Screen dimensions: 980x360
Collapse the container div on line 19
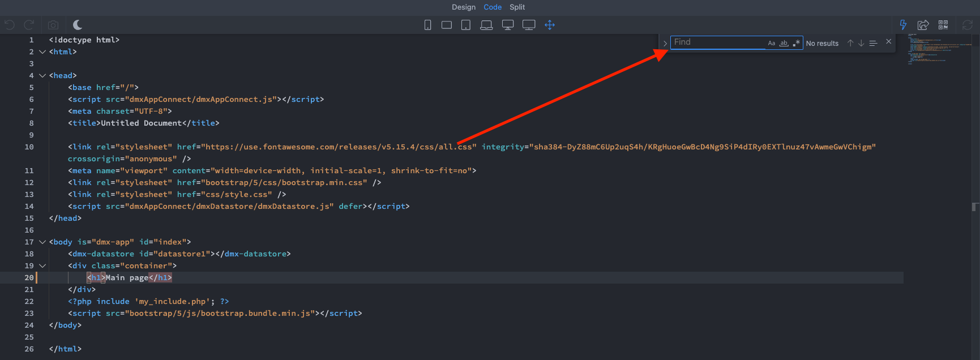click(42, 265)
